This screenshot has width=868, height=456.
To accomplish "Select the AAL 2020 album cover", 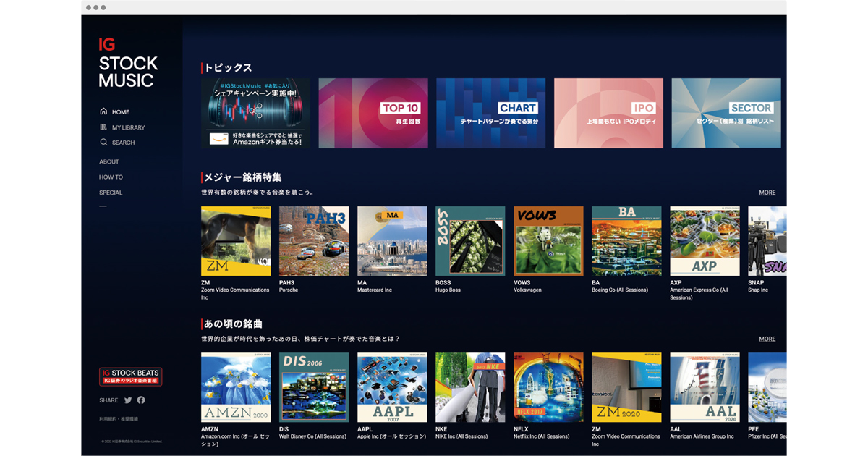I will (705, 387).
